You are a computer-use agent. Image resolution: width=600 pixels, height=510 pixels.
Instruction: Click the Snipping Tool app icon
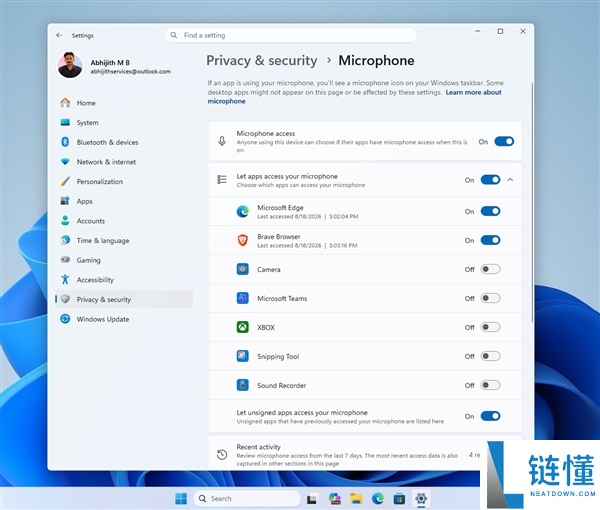coord(243,356)
